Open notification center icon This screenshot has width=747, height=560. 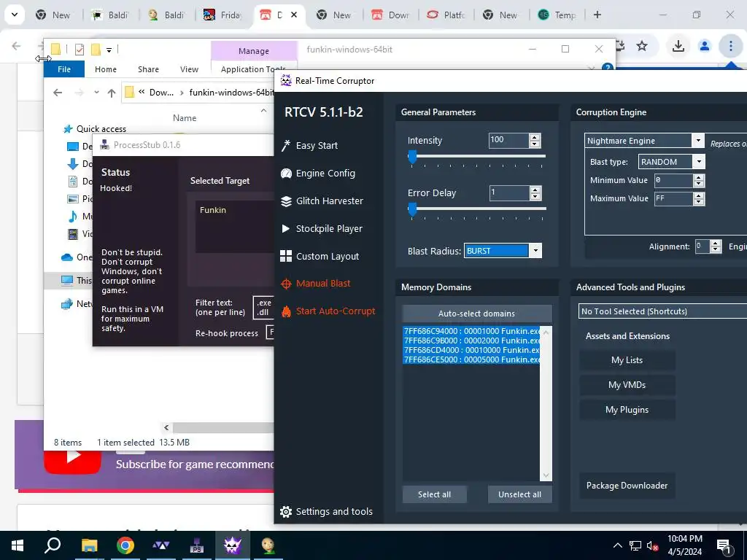pyautogui.click(x=724, y=545)
